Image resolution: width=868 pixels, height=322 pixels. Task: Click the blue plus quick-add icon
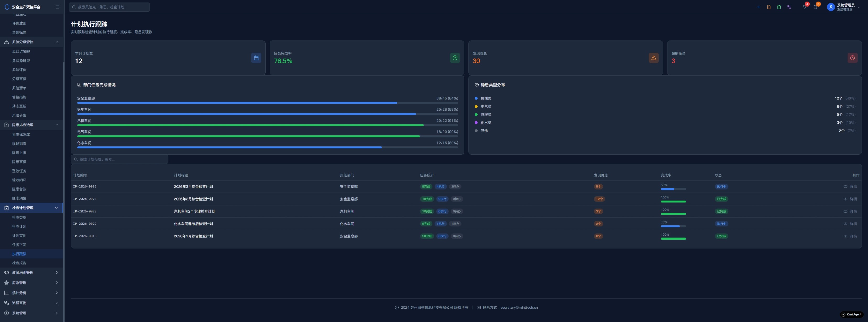[759, 7]
